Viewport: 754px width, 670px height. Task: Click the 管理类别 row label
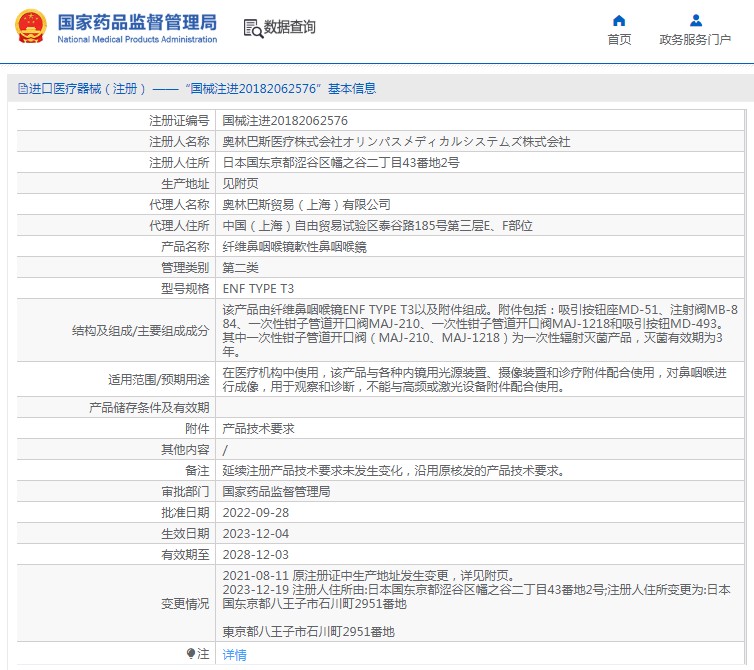click(x=185, y=267)
